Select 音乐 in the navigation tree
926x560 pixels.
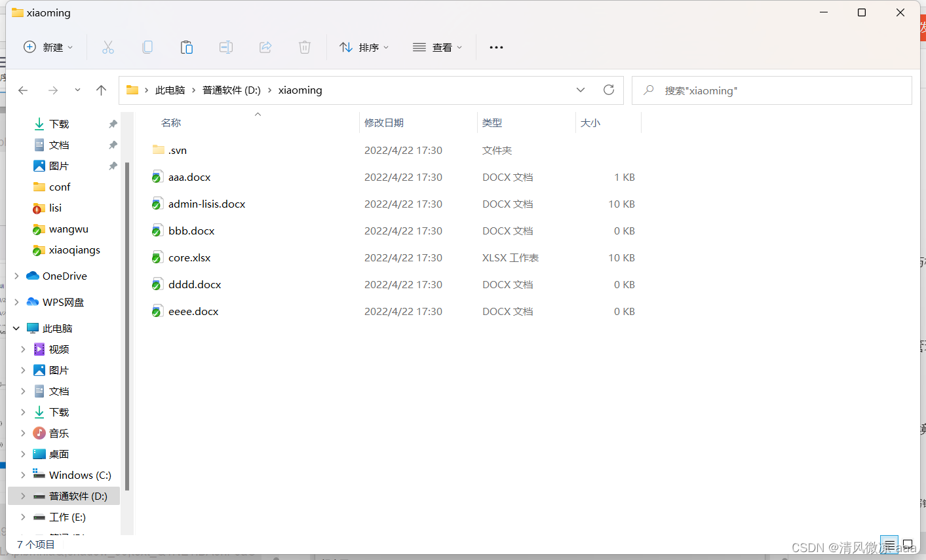click(59, 433)
